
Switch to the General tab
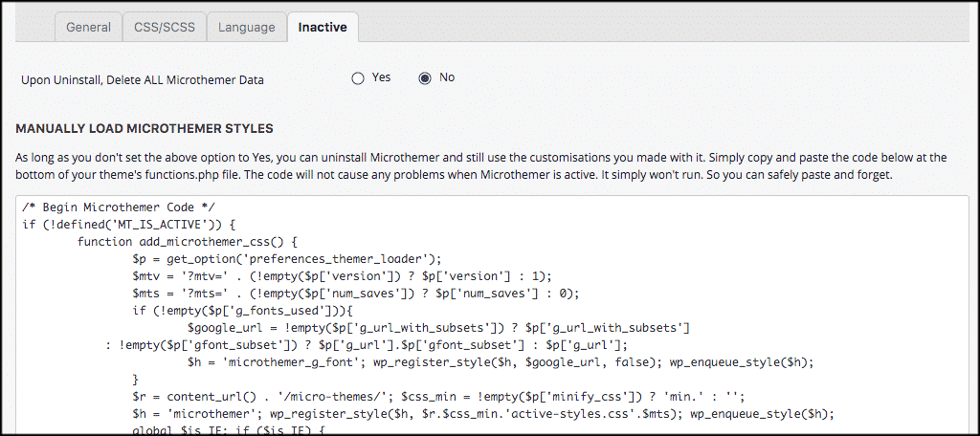(x=88, y=28)
